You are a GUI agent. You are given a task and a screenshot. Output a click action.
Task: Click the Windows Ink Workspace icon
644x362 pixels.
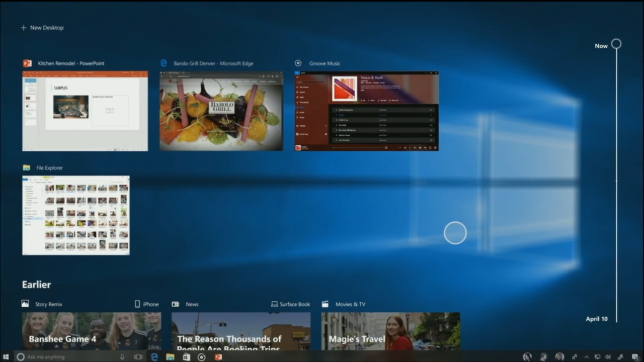point(621,357)
